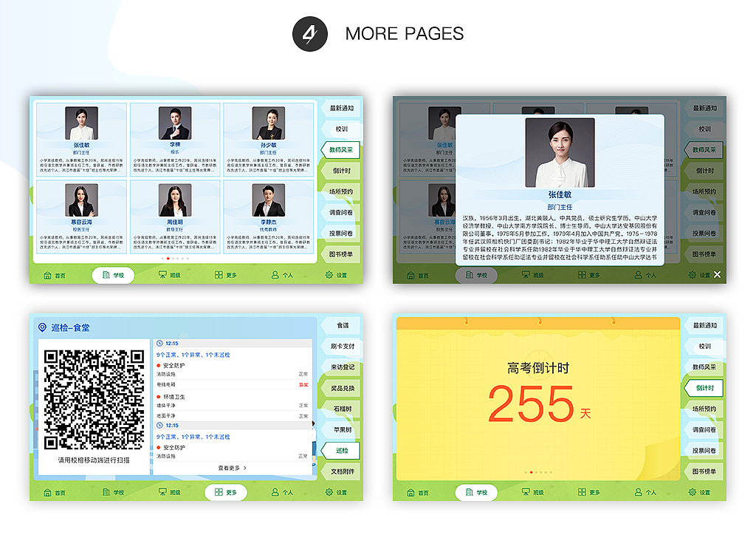Click the 地面干净 inspection row
This screenshot has width=756, height=535.
[x=233, y=416]
